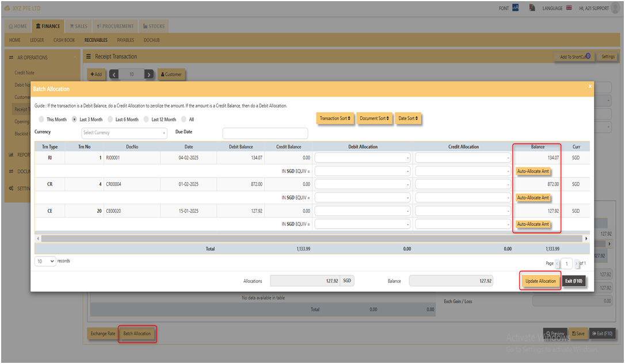The width and height of the screenshot is (625, 364).
Task: Click the font size icon in header
Action: coord(516,7)
